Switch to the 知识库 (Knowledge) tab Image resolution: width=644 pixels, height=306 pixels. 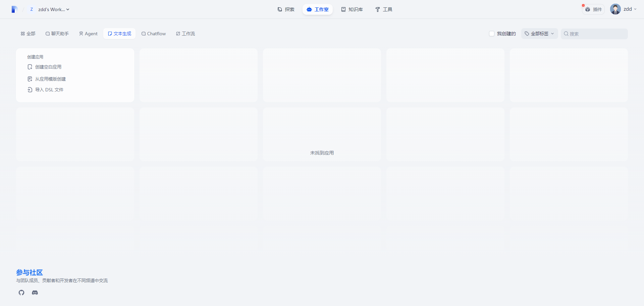coord(352,9)
